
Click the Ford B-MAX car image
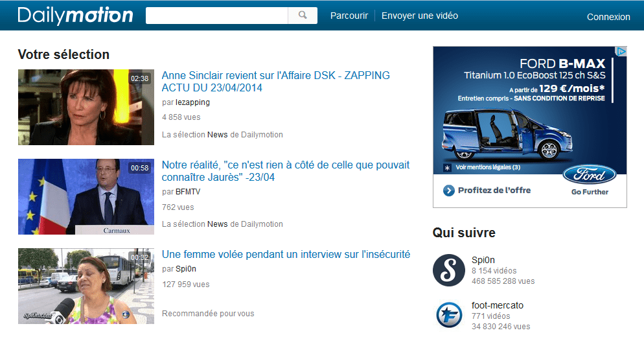point(507,135)
